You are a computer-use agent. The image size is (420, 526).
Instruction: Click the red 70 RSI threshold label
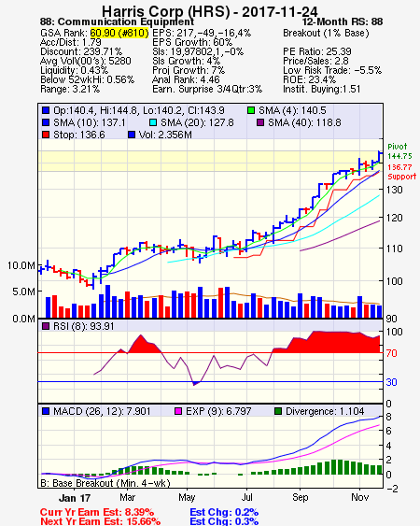pyautogui.click(x=391, y=353)
